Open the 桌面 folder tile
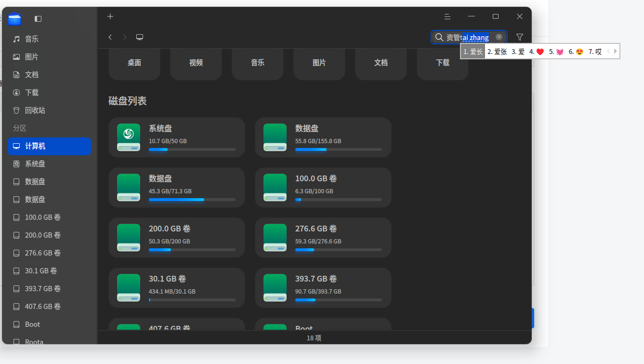Image resolution: width=644 pixels, height=364 pixels. (x=134, y=64)
